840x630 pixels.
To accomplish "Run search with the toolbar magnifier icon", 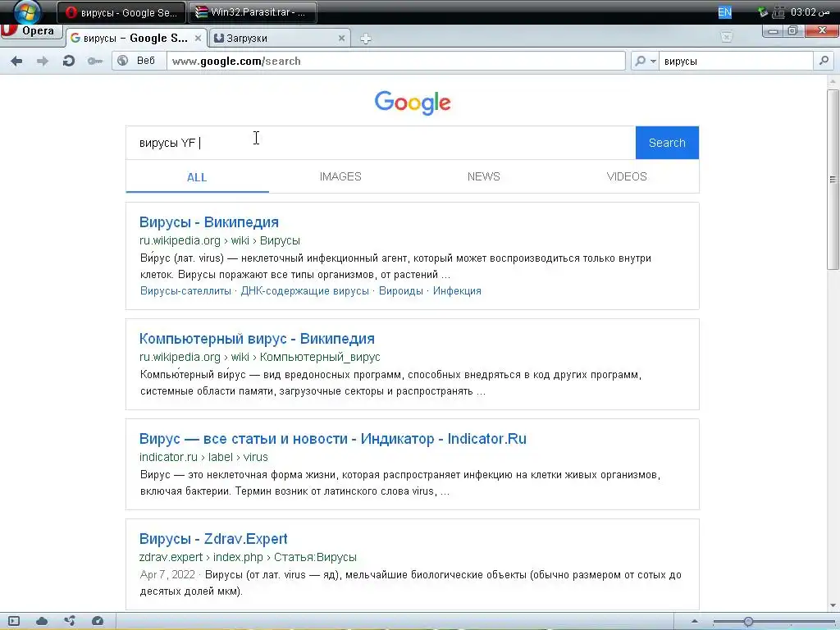I will (x=824, y=61).
